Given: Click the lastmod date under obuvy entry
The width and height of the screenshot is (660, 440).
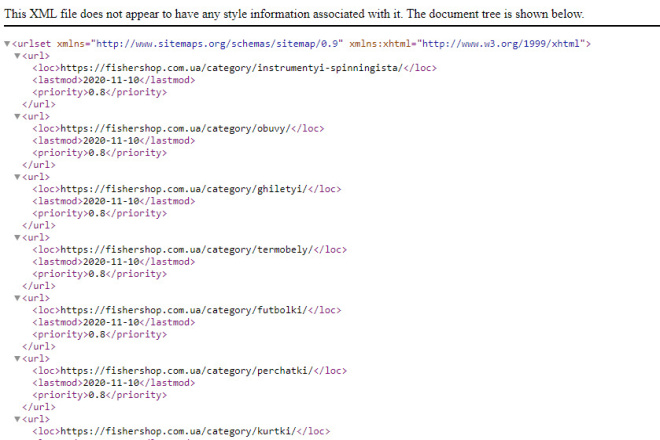Looking at the screenshot, I should point(111,141).
